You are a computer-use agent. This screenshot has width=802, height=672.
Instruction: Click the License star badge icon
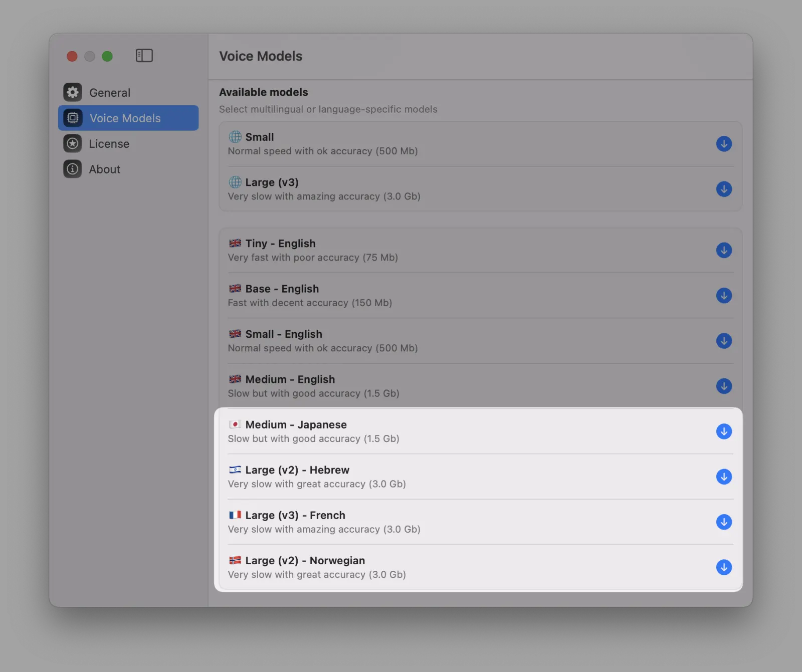point(73,143)
